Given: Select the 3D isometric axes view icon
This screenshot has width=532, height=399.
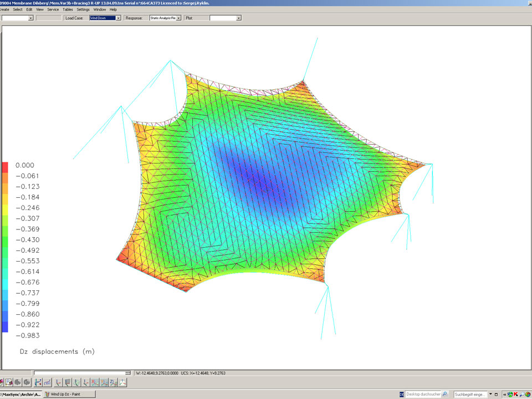Looking at the screenshot, I should (x=122, y=382).
